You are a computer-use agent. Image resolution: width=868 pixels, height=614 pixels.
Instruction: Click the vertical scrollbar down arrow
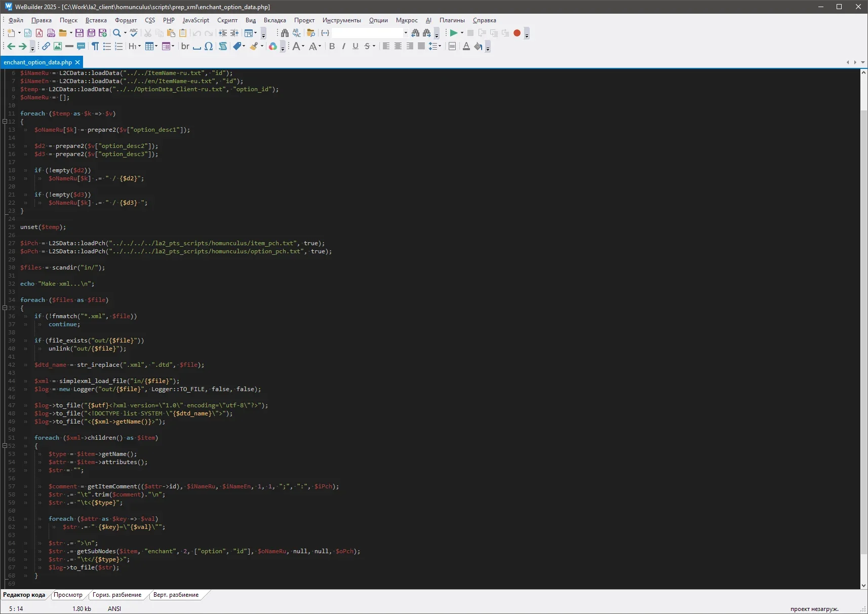pyautogui.click(x=864, y=585)
